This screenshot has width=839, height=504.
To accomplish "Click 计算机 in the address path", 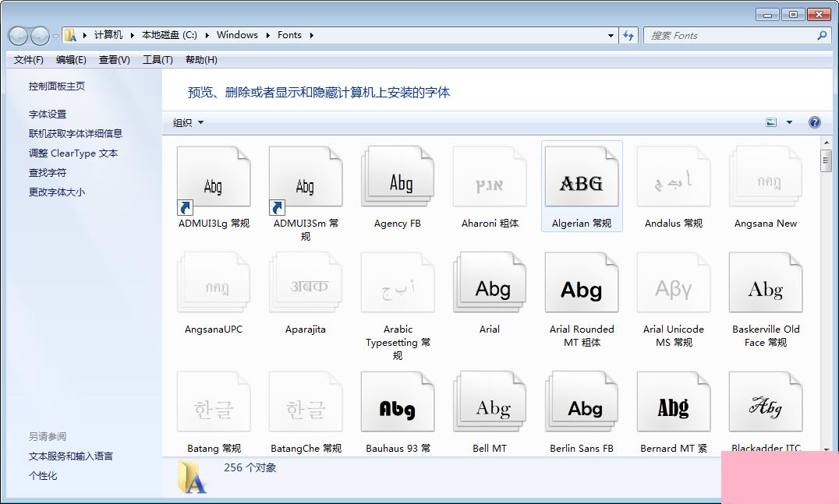I will pos(108,35).
